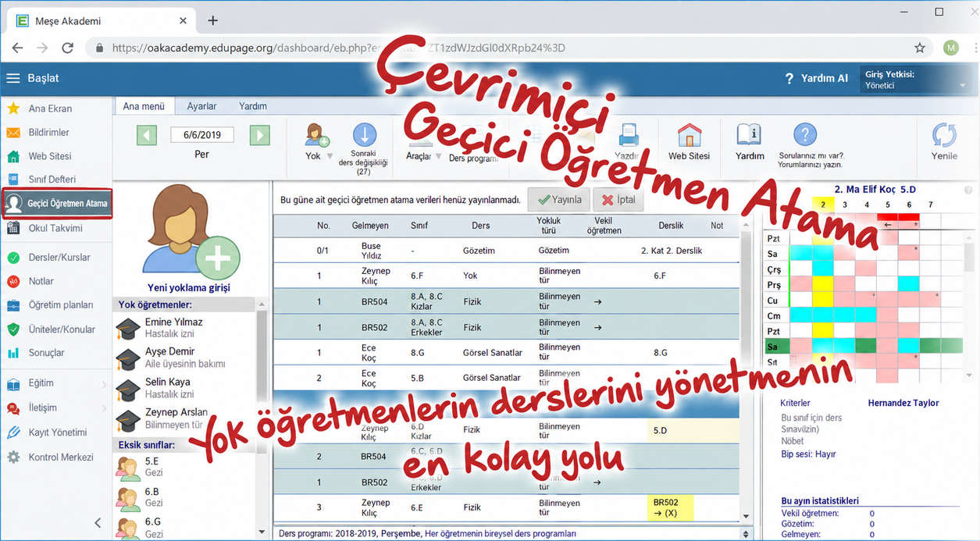This screenshot has width=980, height=541.
Task: Switch to the Ayarlar tab
Action: [201, 106]
